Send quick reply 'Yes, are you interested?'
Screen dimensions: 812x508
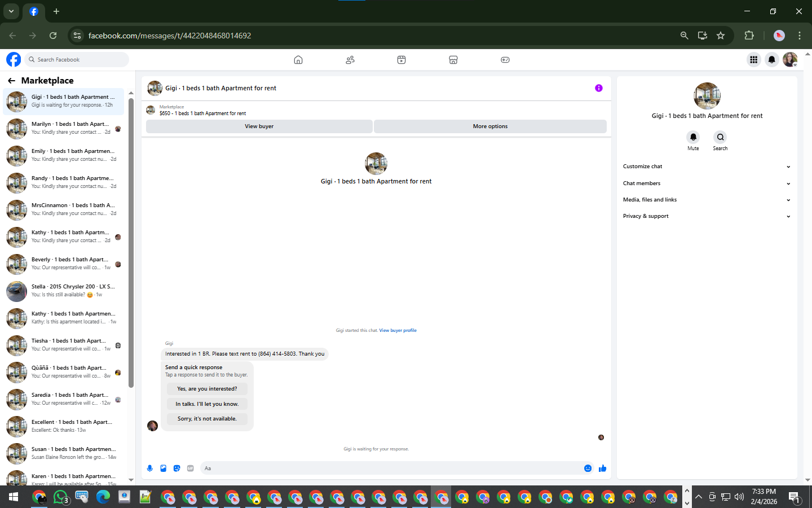click(x=207, y=389)
